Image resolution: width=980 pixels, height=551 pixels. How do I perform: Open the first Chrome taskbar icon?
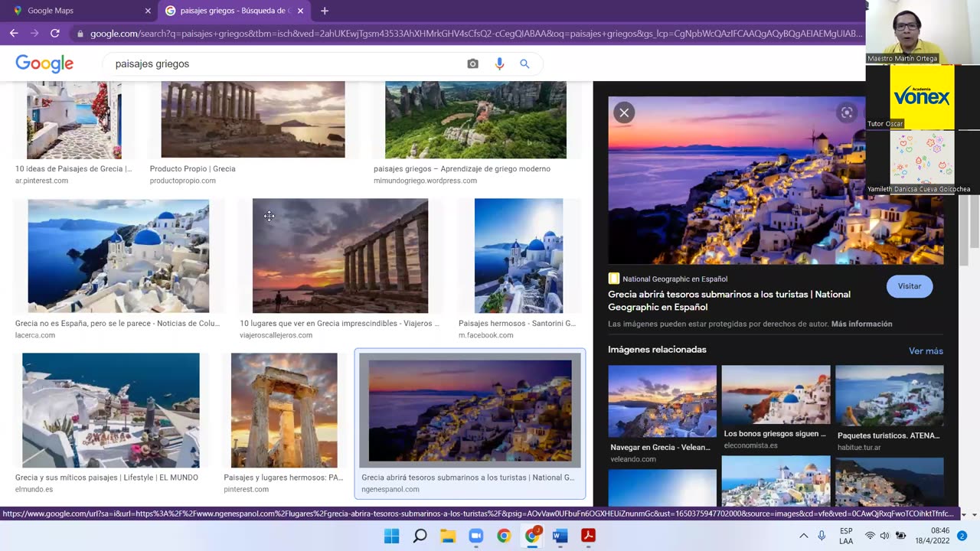[x=504, y=536]
